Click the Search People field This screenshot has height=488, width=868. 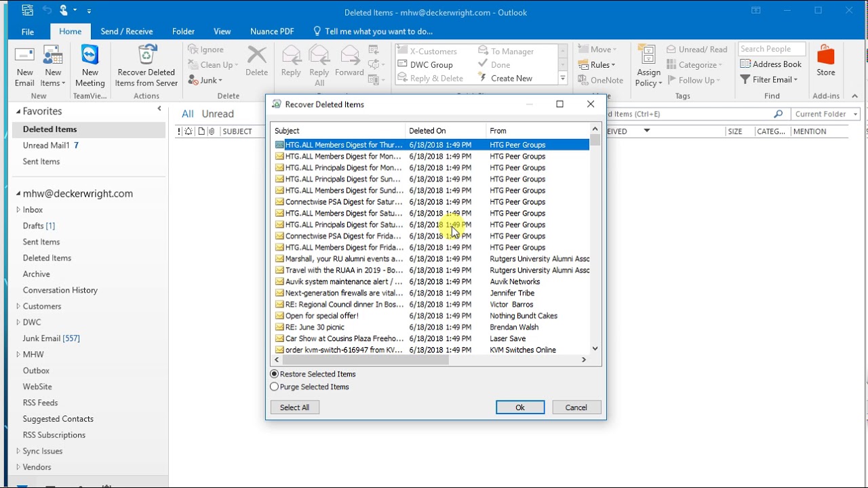(772, 49)
